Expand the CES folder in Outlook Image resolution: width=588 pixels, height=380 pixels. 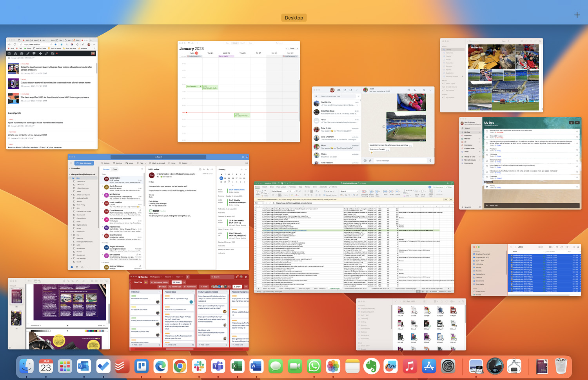pos(71,208)
